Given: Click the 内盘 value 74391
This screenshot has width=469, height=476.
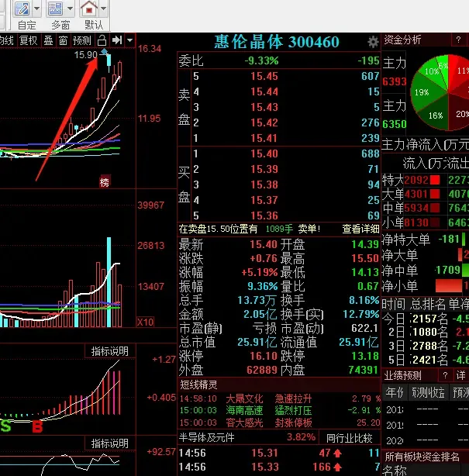Looking at the screenshot, I should [364, 370].
